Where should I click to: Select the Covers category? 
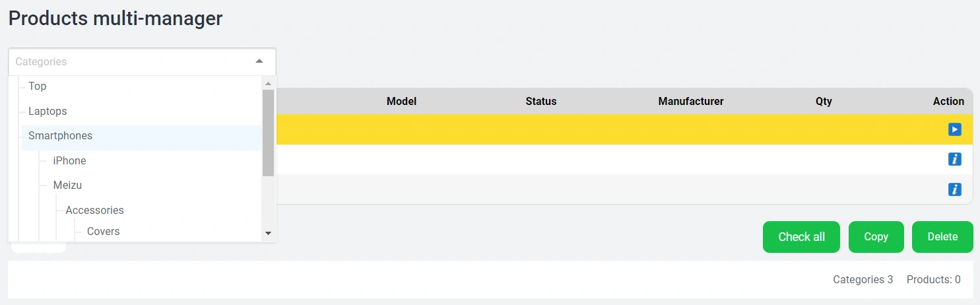tap(103, 232)
